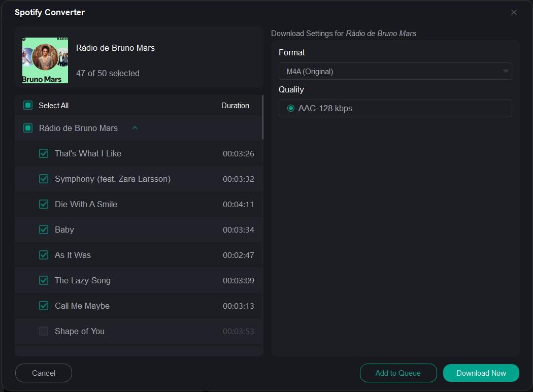The image size is (533, 392).
Task: Click duration 00:02:47
Action: coord(238,255)
